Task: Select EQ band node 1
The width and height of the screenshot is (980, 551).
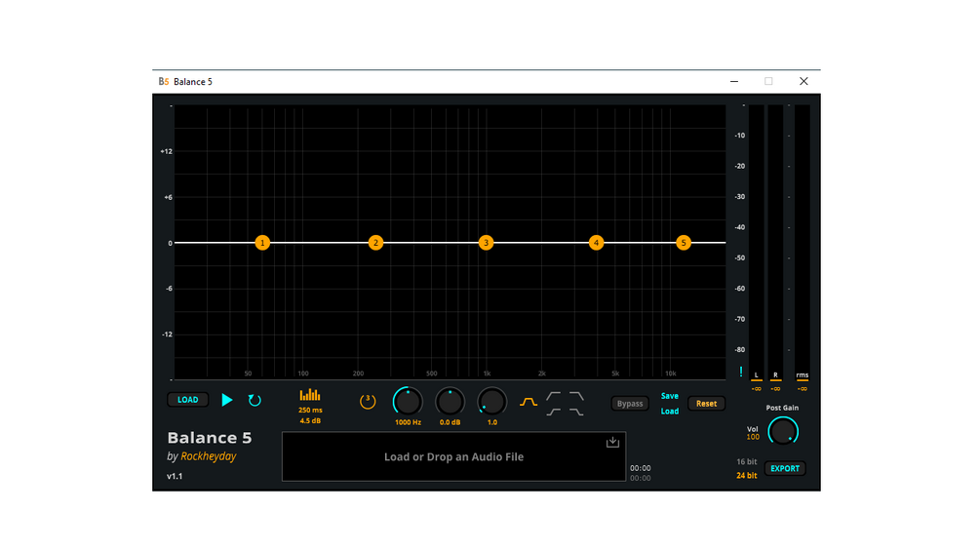Action: click(x=262, y=243)
